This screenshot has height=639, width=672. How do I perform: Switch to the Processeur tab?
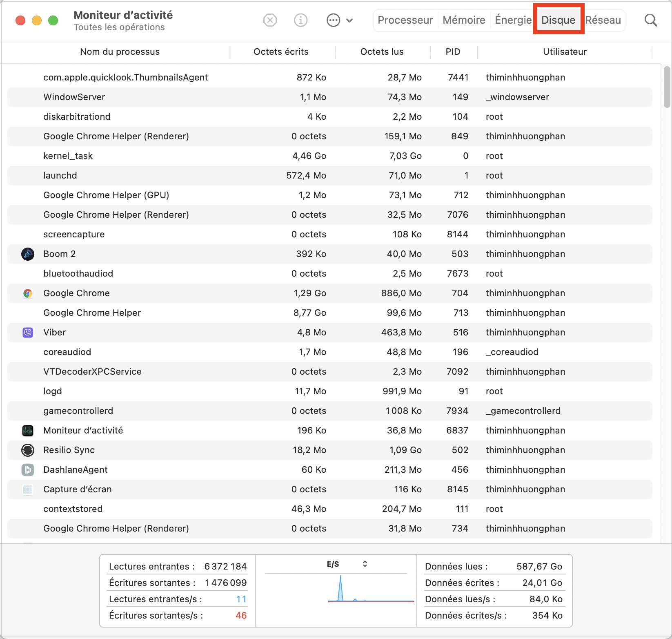pos(405,20)
